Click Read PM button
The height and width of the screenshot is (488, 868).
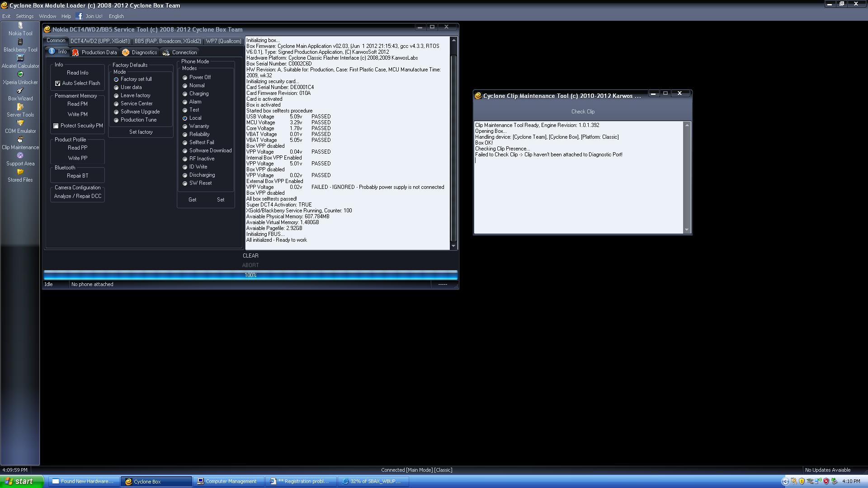point(78,104)
